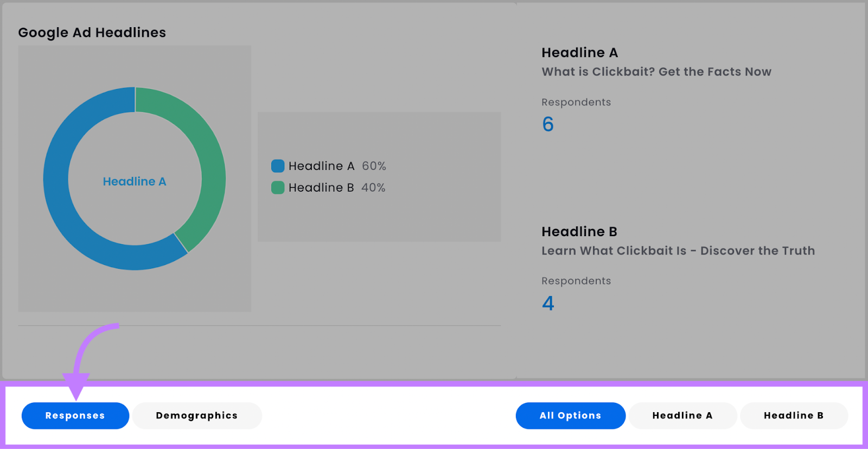Click the blue Headline A legend swatch
The width and height of the screenshot is (868, 449).
click(278, 166)
